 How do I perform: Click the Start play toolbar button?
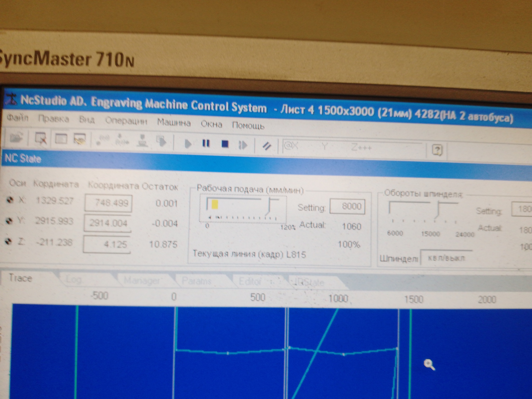point(188,143)
